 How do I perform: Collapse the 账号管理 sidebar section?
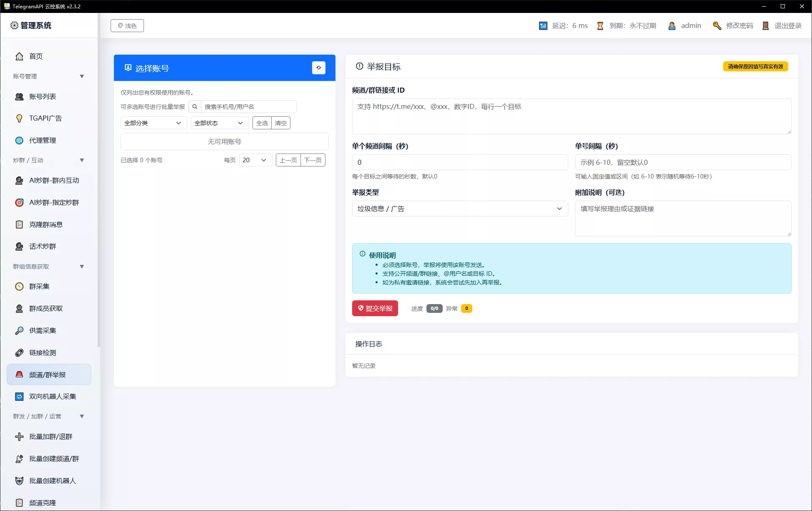click(x=82, y=76)
